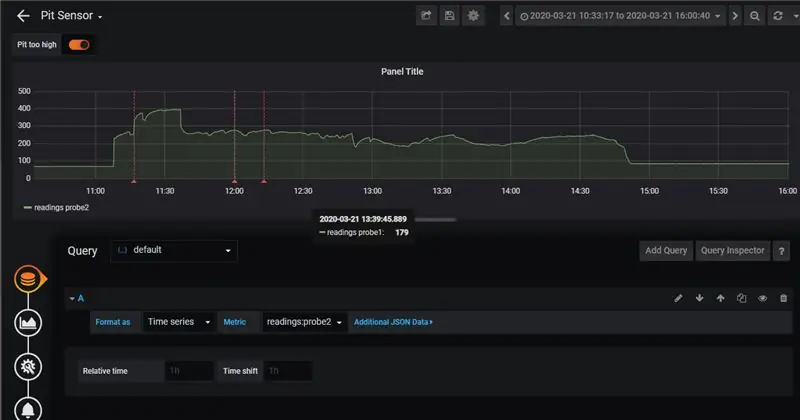This screenshot has height=420, width=800.
Task: Save the dashboard with the disk icon
Action: 449,16
